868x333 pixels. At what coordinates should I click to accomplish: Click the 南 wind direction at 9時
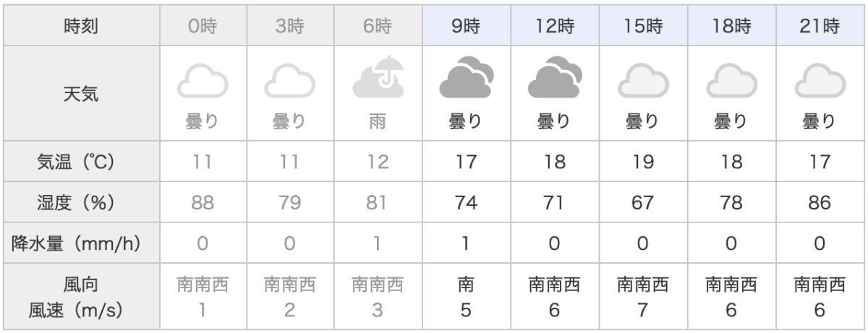tap(466, 285)
